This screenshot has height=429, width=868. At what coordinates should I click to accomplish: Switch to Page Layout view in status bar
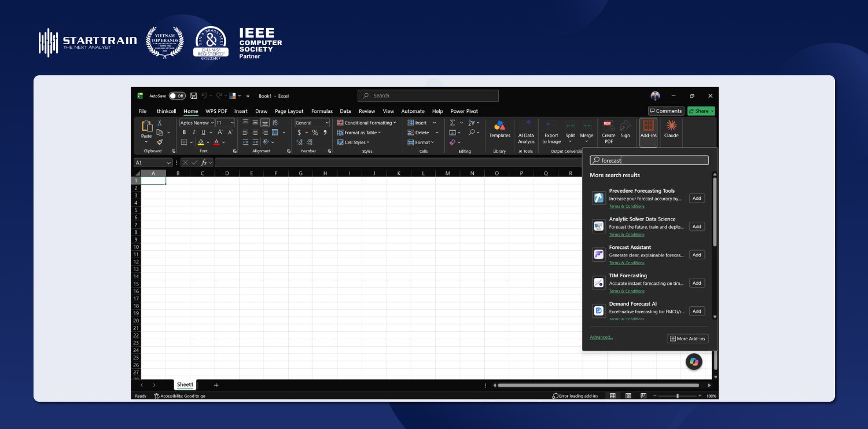tap(628, 396)
